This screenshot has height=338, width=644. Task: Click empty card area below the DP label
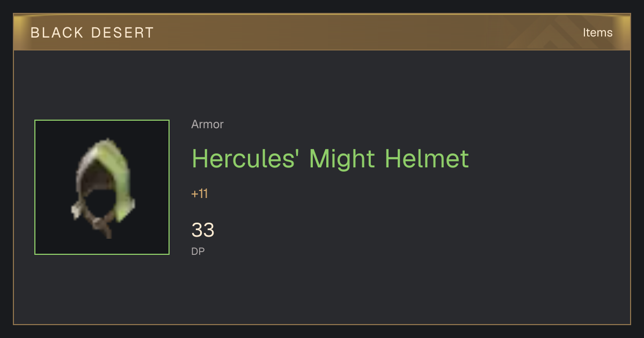pos(322,290)
